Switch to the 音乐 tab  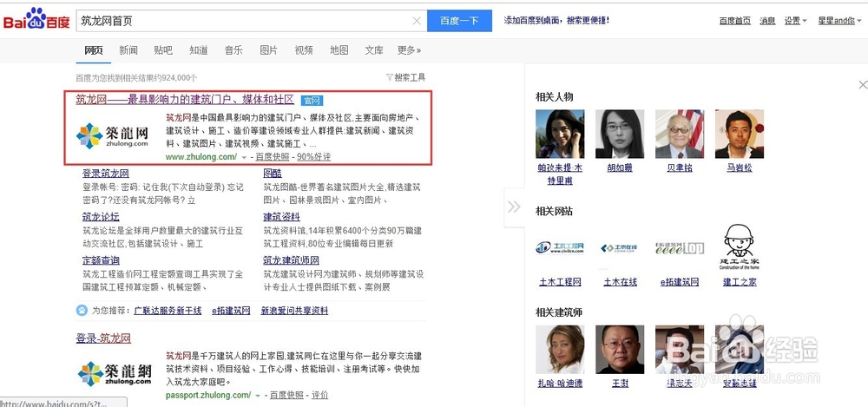coord(233,50)
